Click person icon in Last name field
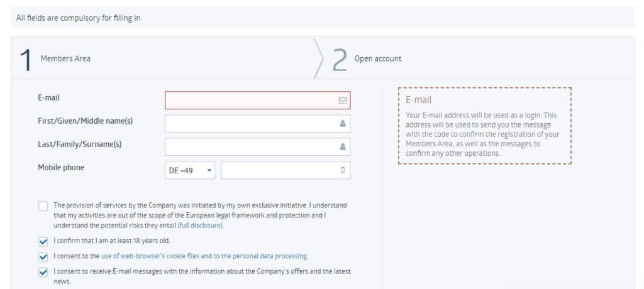 pyautogui.click(x=343, y=147)
